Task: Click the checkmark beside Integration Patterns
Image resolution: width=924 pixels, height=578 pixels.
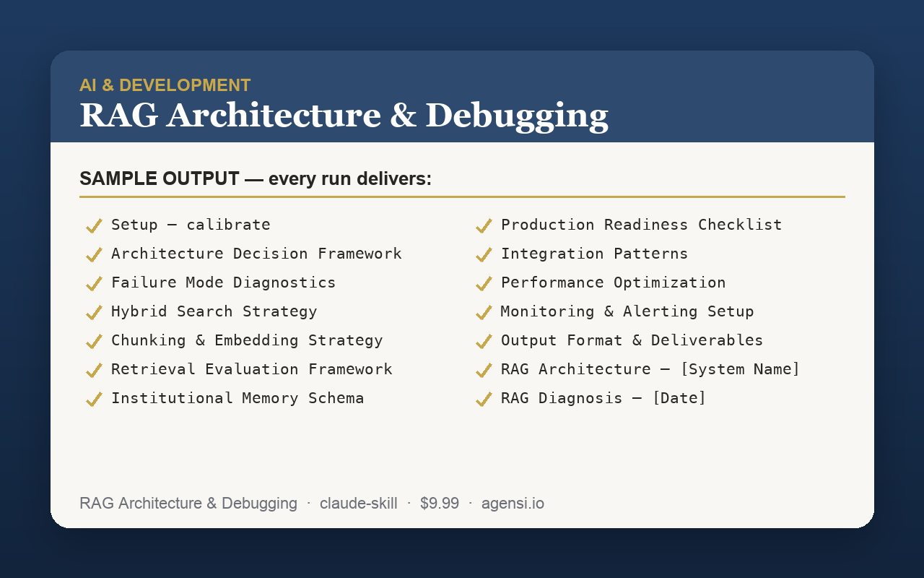Action: tap(484, 254)
